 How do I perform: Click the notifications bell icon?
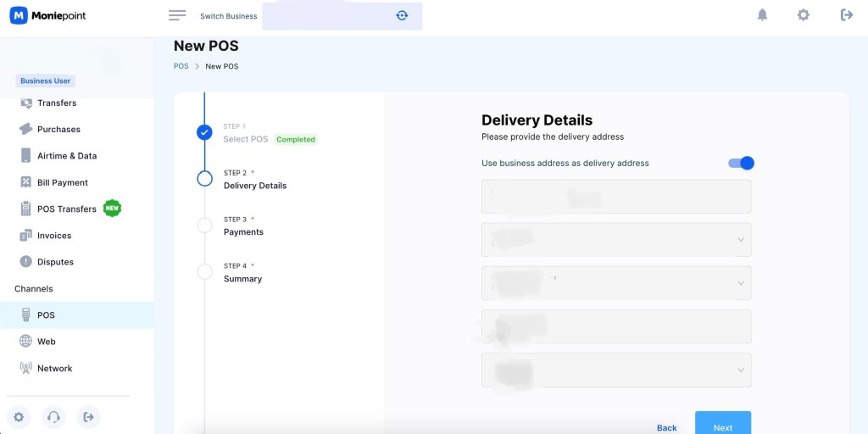[762, 15]
